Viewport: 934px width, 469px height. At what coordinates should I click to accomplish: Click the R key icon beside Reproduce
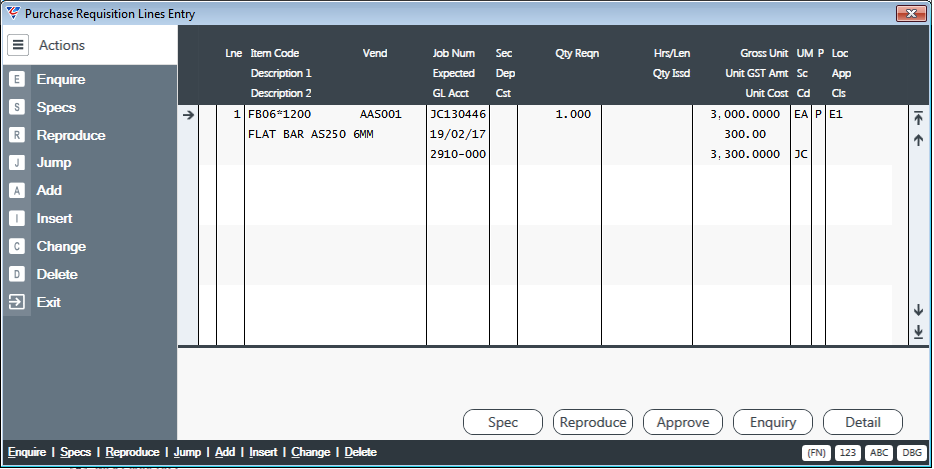pos(17,135)
